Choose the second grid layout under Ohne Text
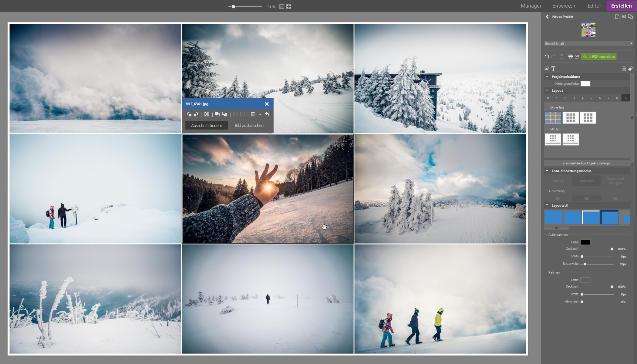The height and width of the screenshot is (364, 637). pyautogui.click(x=570, y=118)
